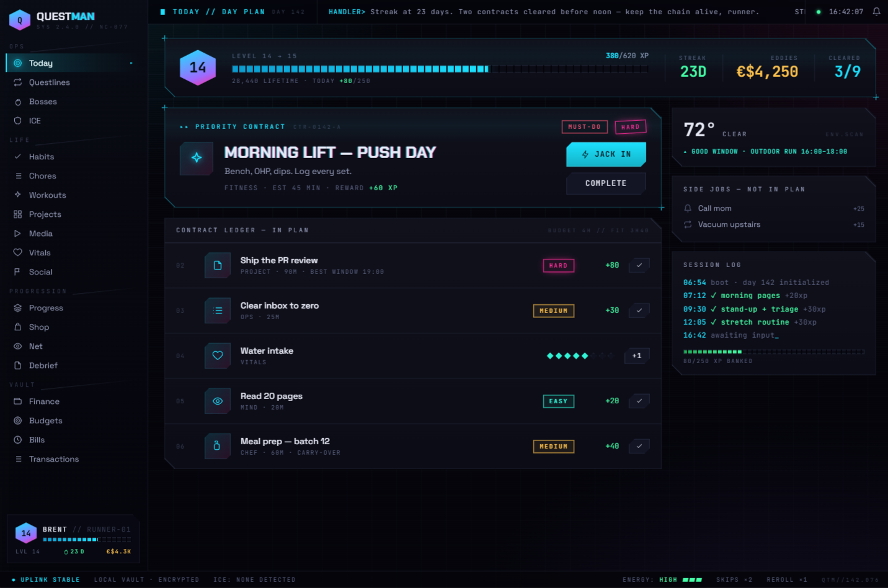Click the Media play icon

point(18,234)
